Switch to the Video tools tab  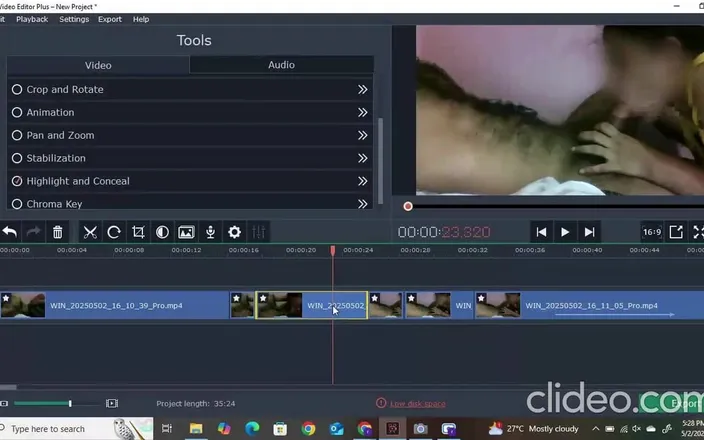coord(98,65)
